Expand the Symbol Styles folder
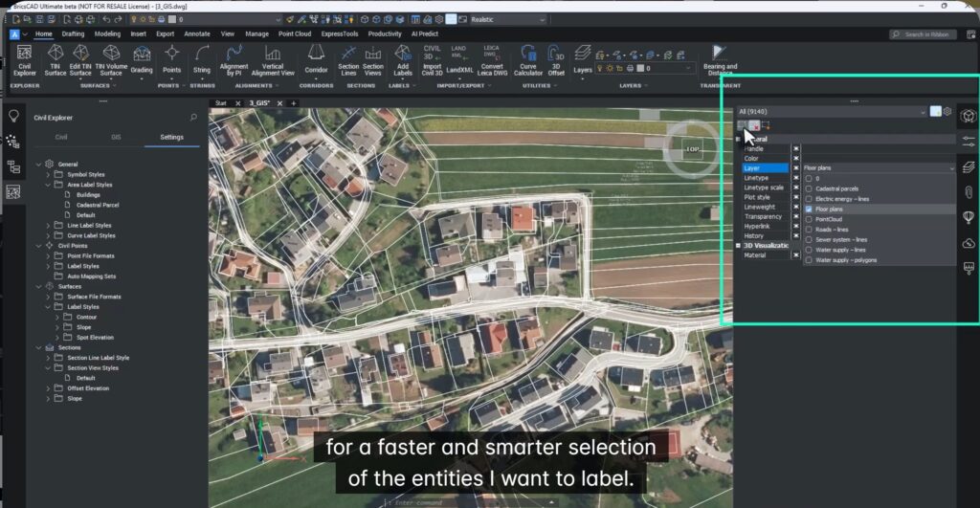This screenshot has width=980, height=508. point(48,175)
